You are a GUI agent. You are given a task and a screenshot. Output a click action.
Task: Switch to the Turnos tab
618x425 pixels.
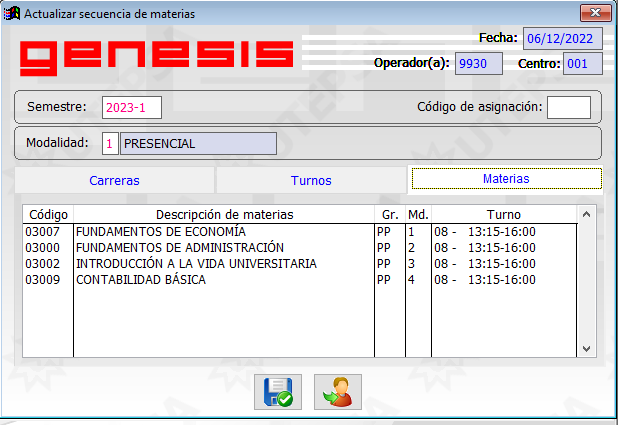[x=311, y=181]
